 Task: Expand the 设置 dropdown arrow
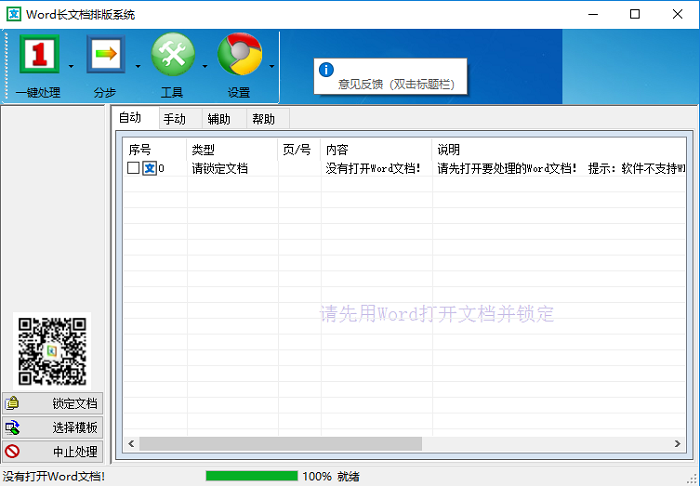[x=272, y=66]
